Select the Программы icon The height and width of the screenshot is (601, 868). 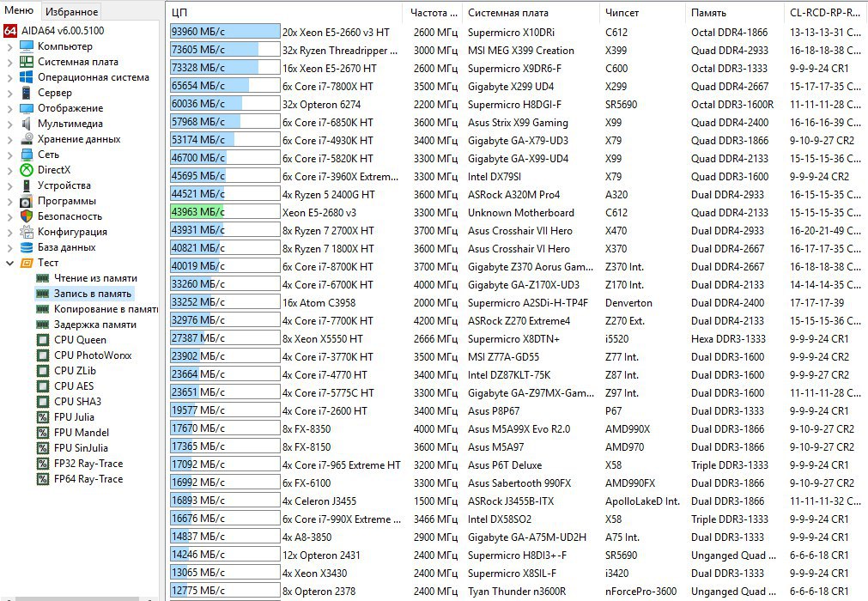click(26, 201)
